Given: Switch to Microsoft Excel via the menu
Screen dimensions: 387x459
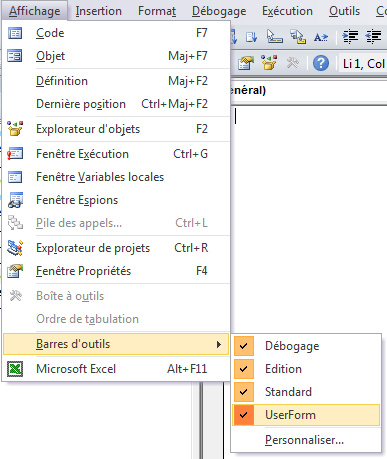Looking at the screenshot, I should point(116,369).
